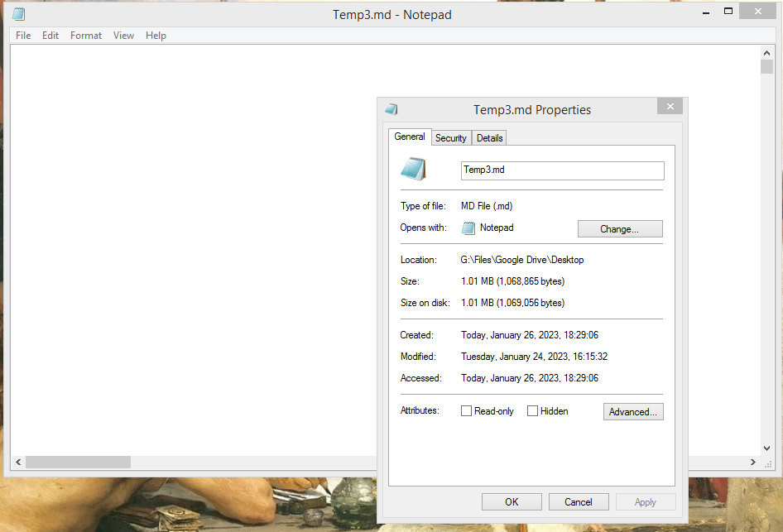Viewport: 783px width, 532px height.
Task: Click the greyed Apply button
Action: (646, 502)
